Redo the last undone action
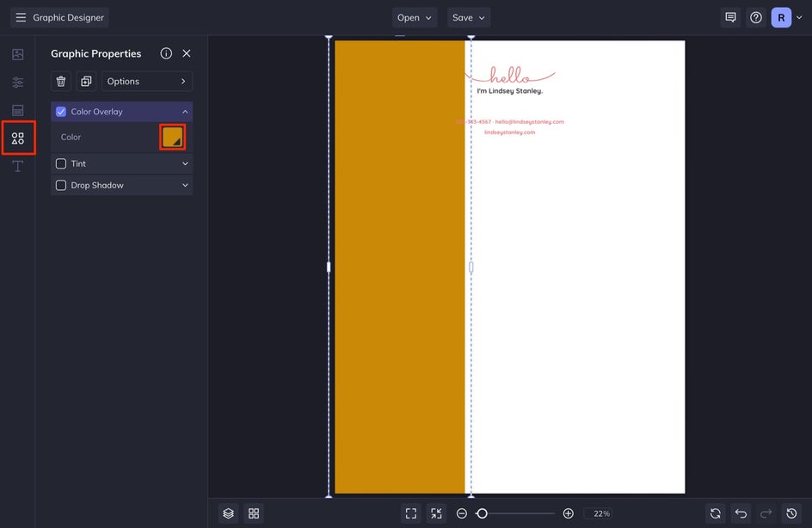This screenshot has height=528, width=812. [x=766, y=513]
